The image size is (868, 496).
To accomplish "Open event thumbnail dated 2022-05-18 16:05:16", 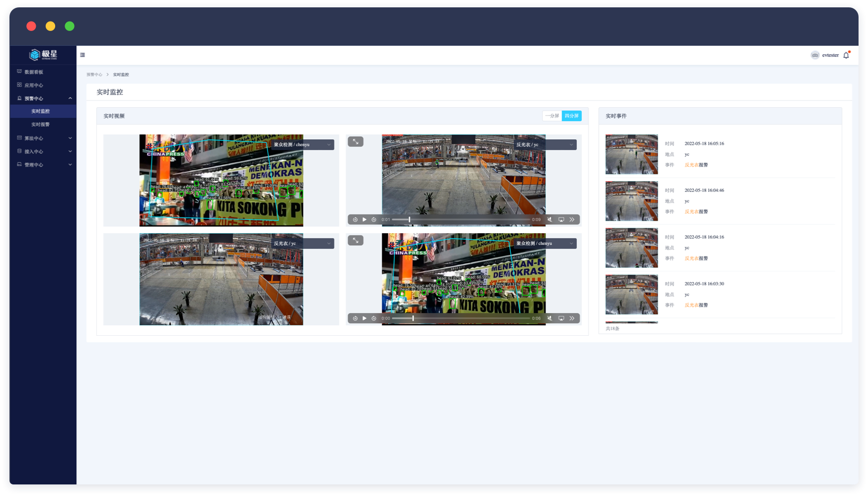I will 632,154.
